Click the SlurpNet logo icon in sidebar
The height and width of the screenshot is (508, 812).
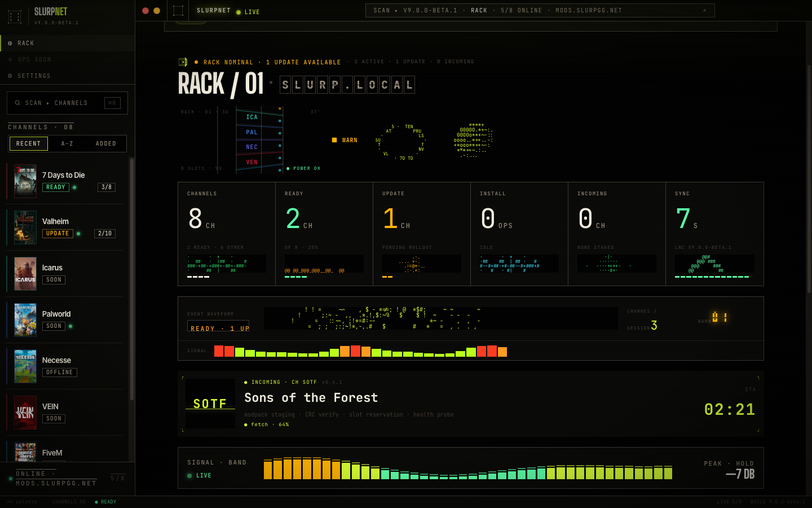pyautogui.click(x=15, y=17)
